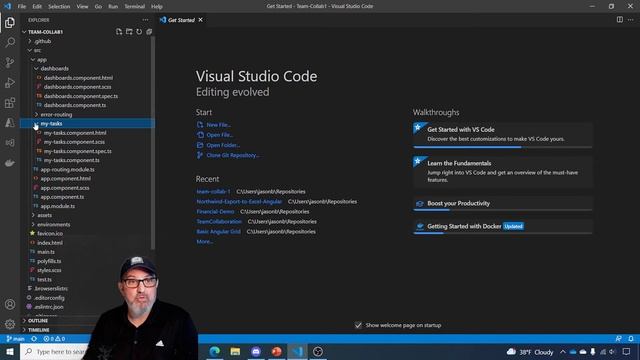
Task: Open PowerPoint from taskbar
Action: (x=276, y=351)
